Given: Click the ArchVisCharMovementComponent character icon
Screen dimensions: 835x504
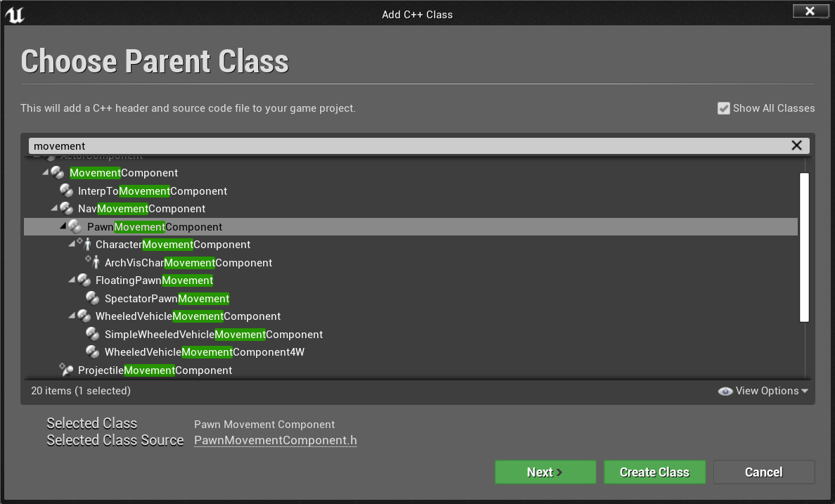Looking at the screenshot, I should [93, 262].
